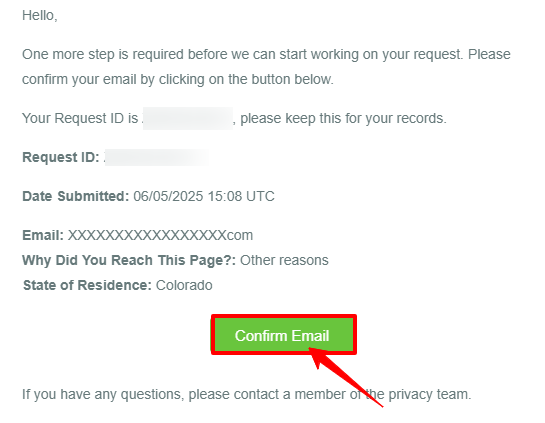Click the words 'privacy team' at bottom
545x423 pixels.
coord(430,394)
